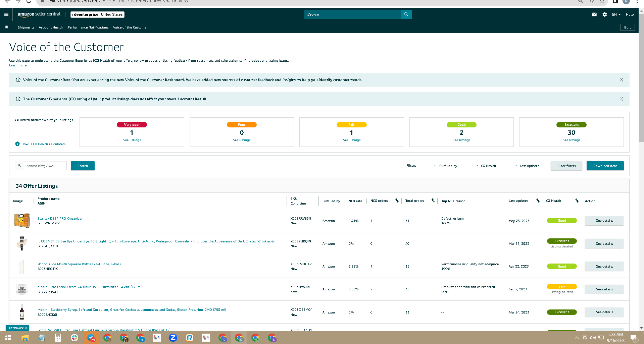Click the info icon beside How is CX Health calculated
The image size is (644, 344).
click(x=17, y=144)
